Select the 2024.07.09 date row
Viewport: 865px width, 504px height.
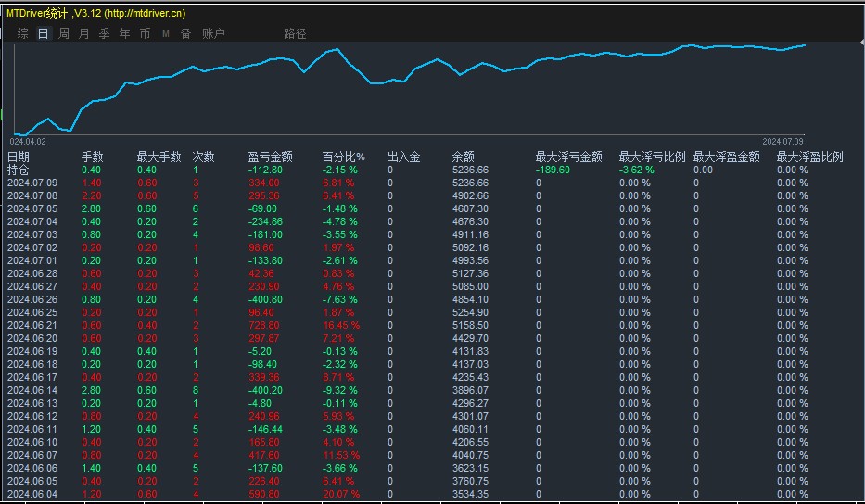(32, 183)
